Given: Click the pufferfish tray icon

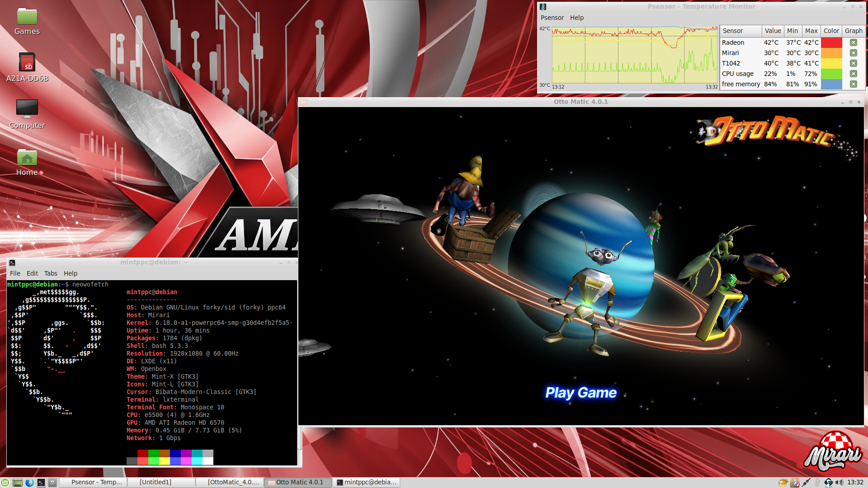Looking at the screenshot, I should [x=783, y=483].
